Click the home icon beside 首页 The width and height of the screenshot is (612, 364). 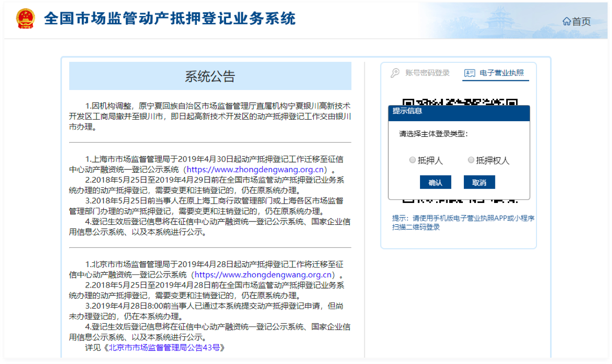click(x=567, y=21)
